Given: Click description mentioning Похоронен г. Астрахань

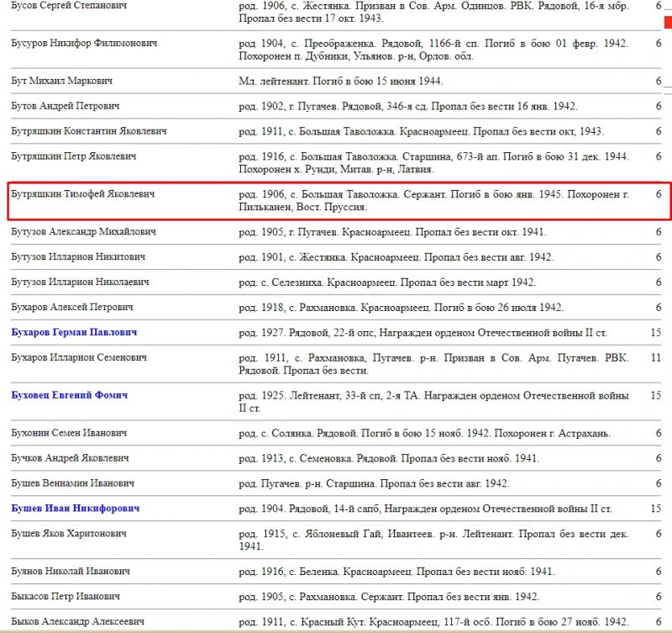Looking at the screenshot, I should (x=425, y=433).
